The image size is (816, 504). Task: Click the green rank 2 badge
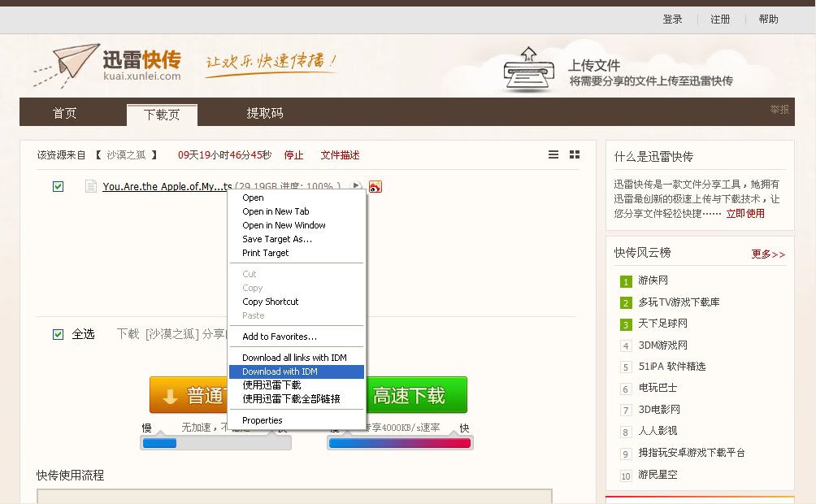626,303
